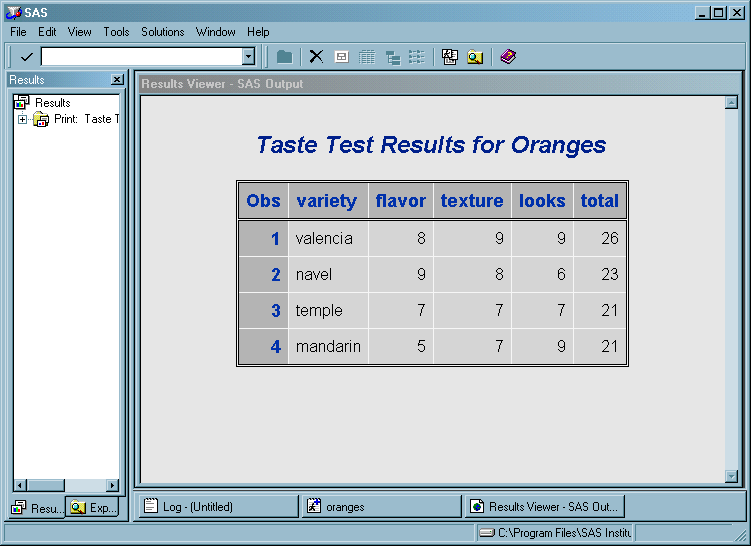
Task: Click the Results Viewer vertical scrollbar up arrow
Action: click(731, 102)
